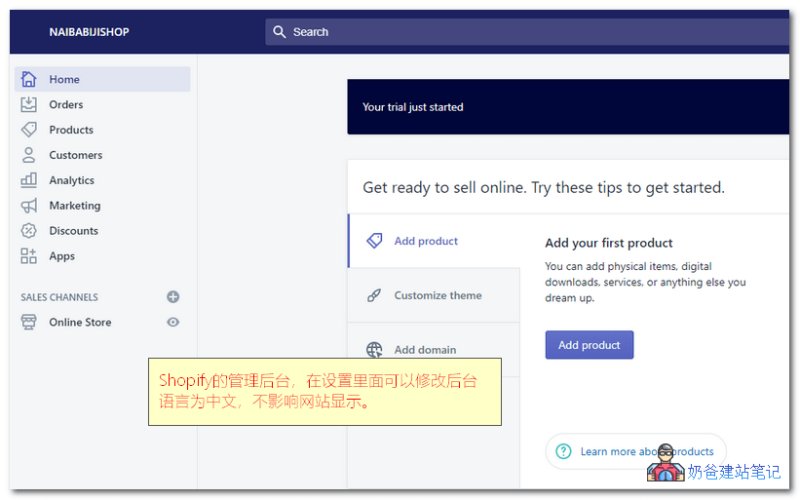Click the Discounts percent badge icon

(29, 231)
